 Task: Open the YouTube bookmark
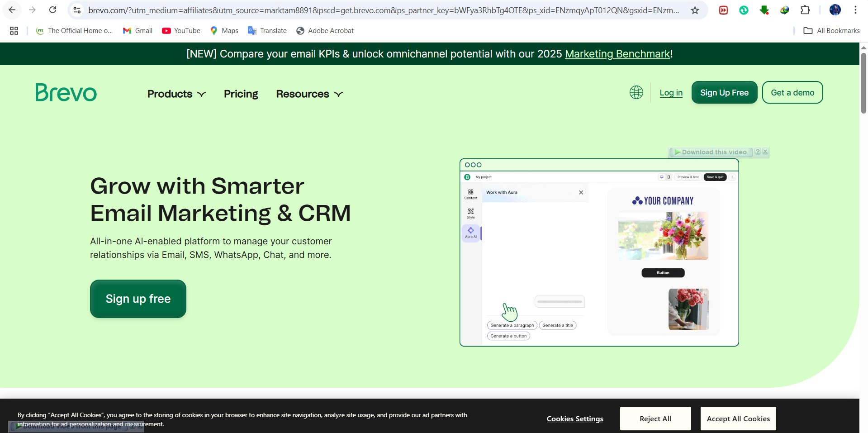pyautogui.click(x=181, y=31)
